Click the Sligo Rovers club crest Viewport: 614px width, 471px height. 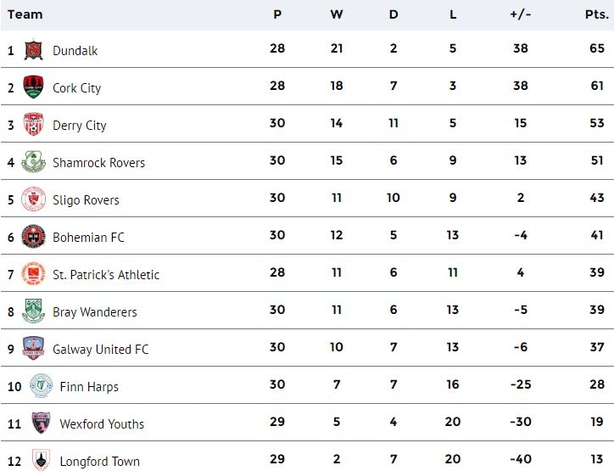pos(33,199)
